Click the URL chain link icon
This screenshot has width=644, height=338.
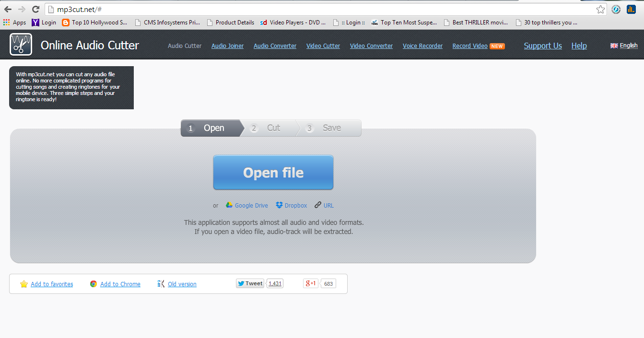tap(318, 205)
